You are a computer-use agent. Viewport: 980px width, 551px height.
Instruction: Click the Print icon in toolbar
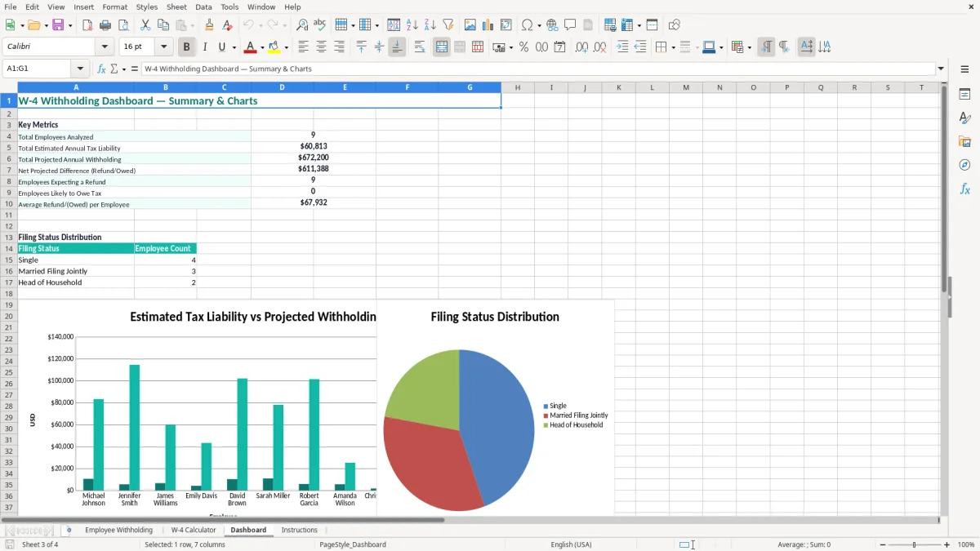point(105,25)
